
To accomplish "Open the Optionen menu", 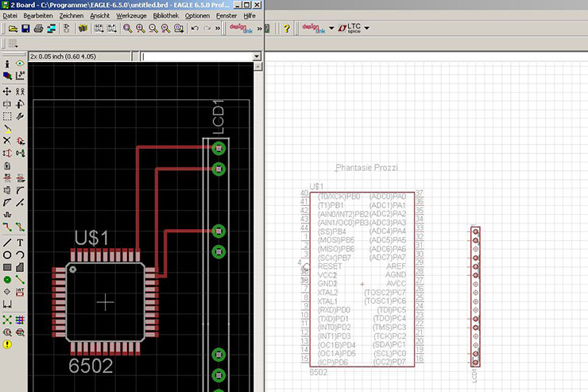I will tap(197, 16).
